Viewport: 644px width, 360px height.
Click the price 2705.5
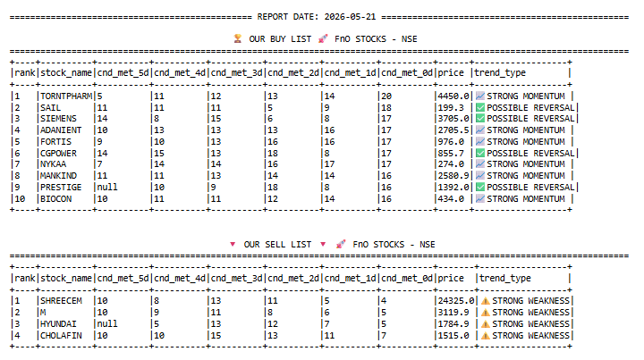pyautogui.click(x=453, y=130)
